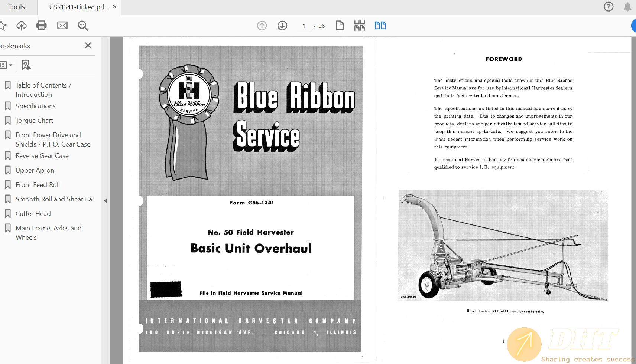Select the GSS1341-Linked pdf tab
This screenshot has width=636, height=364.
coord(79,7)
